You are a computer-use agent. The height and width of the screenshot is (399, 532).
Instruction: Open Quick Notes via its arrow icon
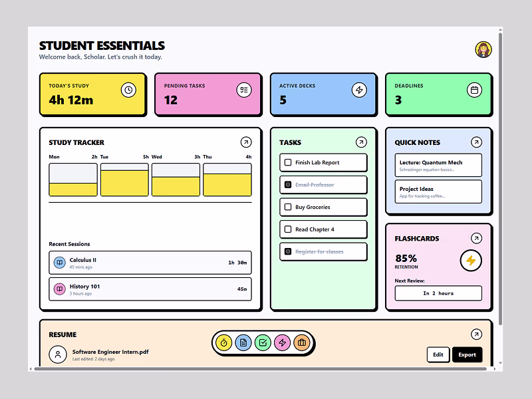476,142
